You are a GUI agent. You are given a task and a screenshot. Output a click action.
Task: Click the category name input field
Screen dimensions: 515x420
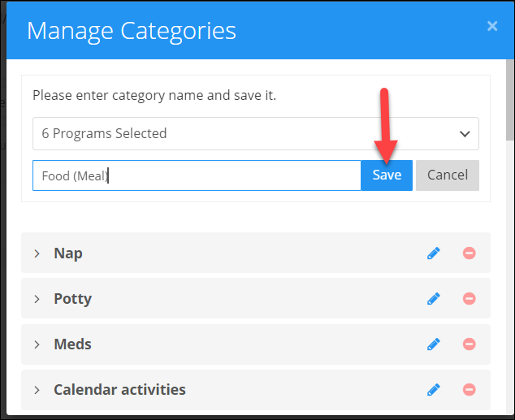pos(197,175)
